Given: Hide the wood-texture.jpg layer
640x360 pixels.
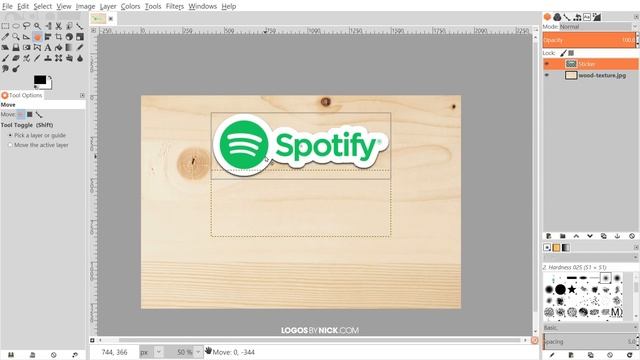Looking at the screenshot, I should [547, 75].
